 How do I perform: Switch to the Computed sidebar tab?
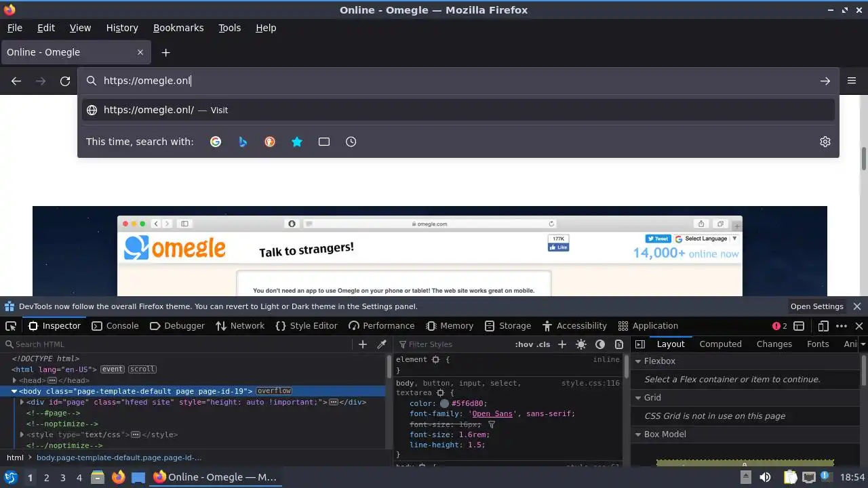(x=720, y=344)
